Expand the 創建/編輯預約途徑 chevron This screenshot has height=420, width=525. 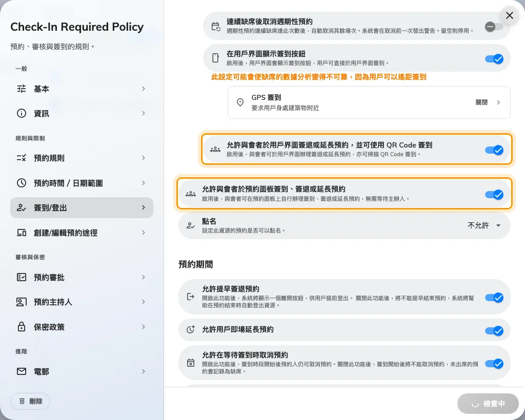click(144, 233)
